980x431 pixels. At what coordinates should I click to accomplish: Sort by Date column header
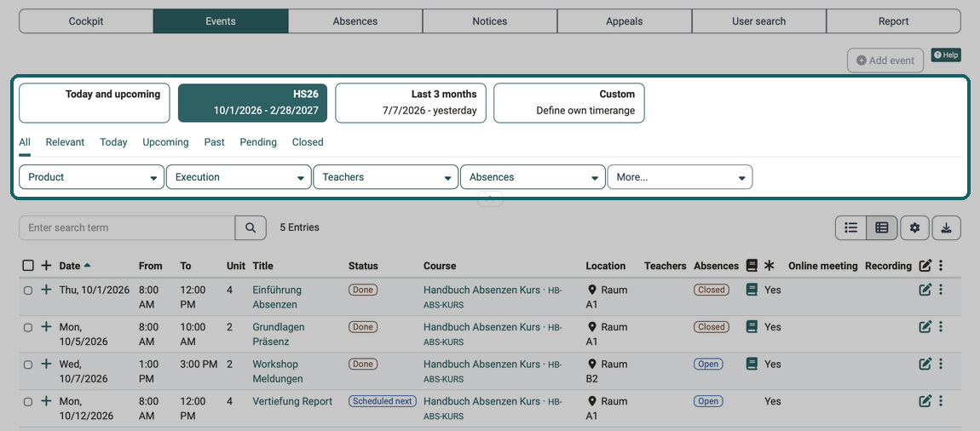pos(74,266)
